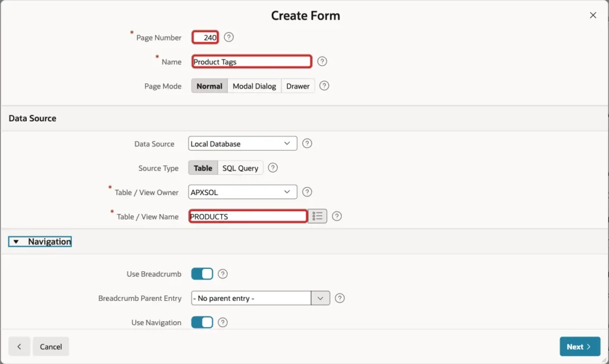This screenshot has height=364, width=609.
Task: Open help for Source Type
Action: point(273,168)
